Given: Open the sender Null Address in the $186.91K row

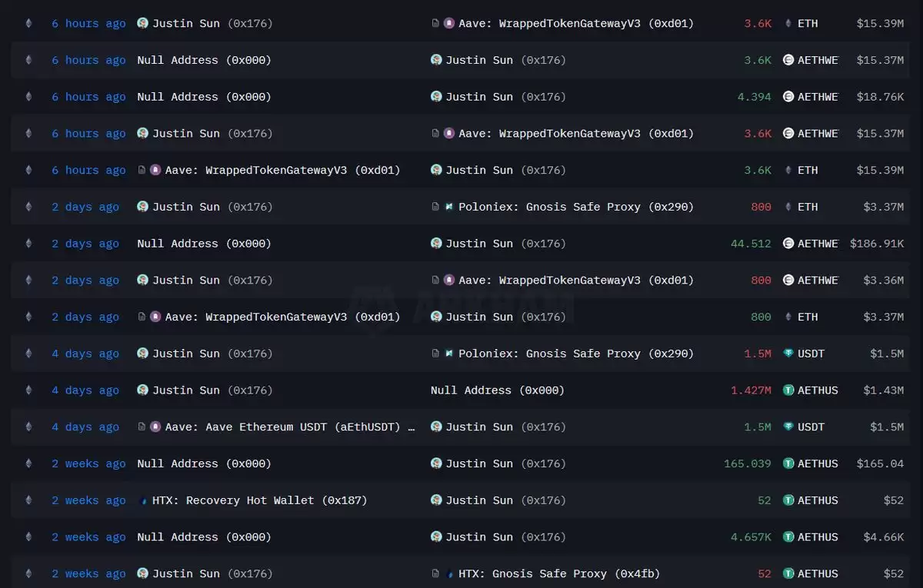Looking at the screenshot, I should point(204,244).
